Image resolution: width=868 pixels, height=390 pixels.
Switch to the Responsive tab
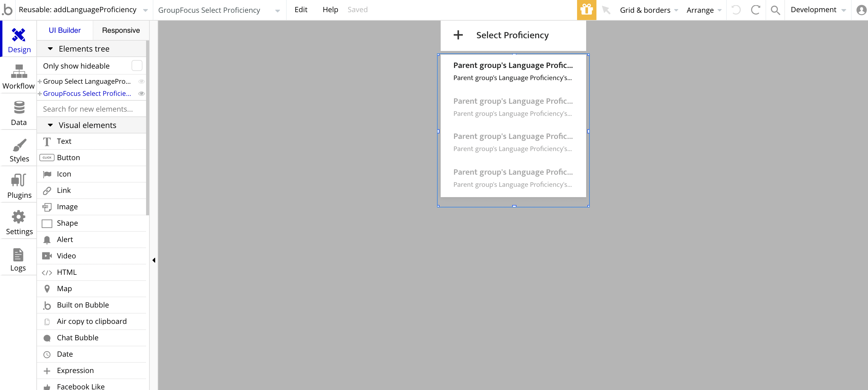(x=121, y=30)
